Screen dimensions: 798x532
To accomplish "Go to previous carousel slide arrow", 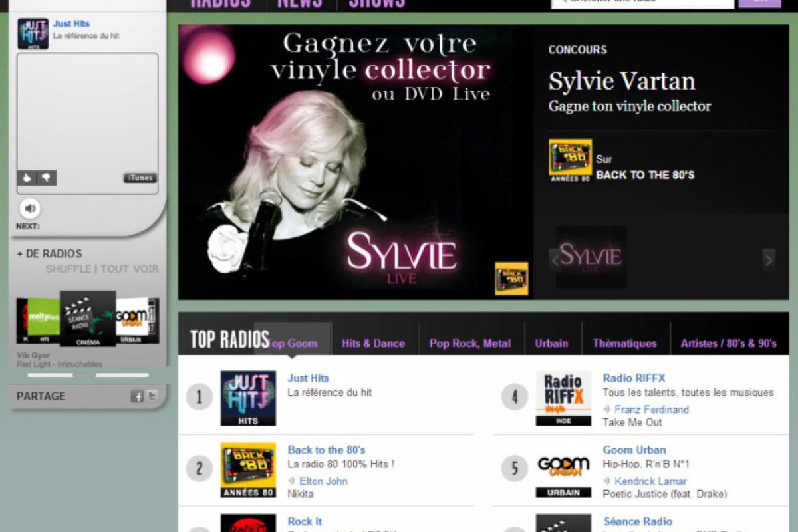I will 555,260.
